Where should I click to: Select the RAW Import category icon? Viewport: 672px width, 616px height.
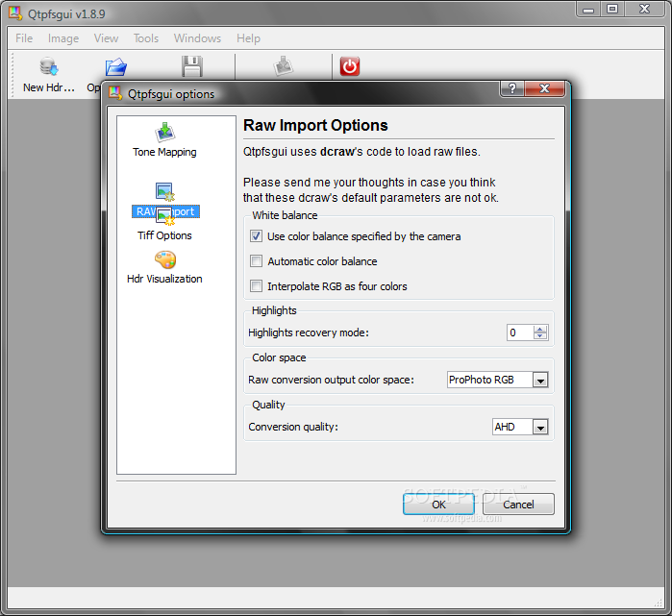165,192
